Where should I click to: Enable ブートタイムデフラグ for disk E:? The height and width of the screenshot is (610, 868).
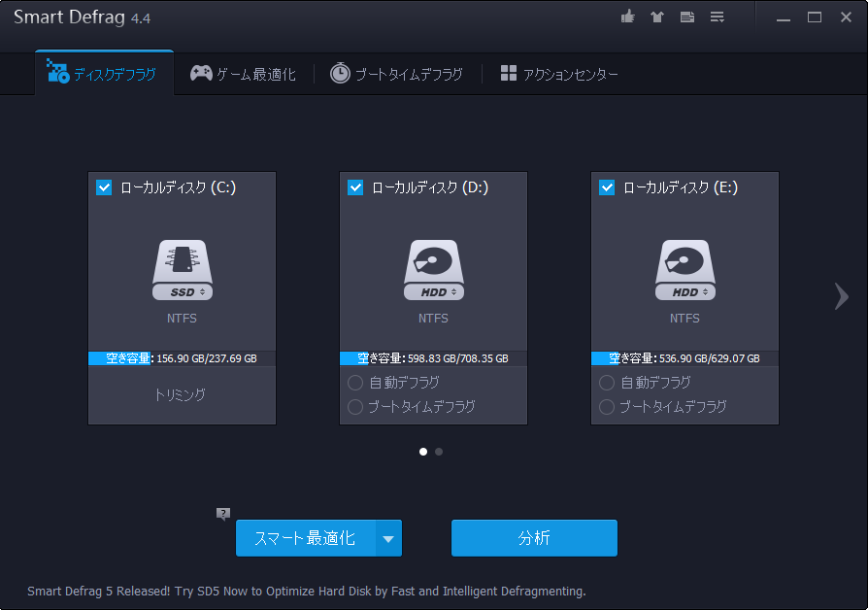[x=607, y=407]
